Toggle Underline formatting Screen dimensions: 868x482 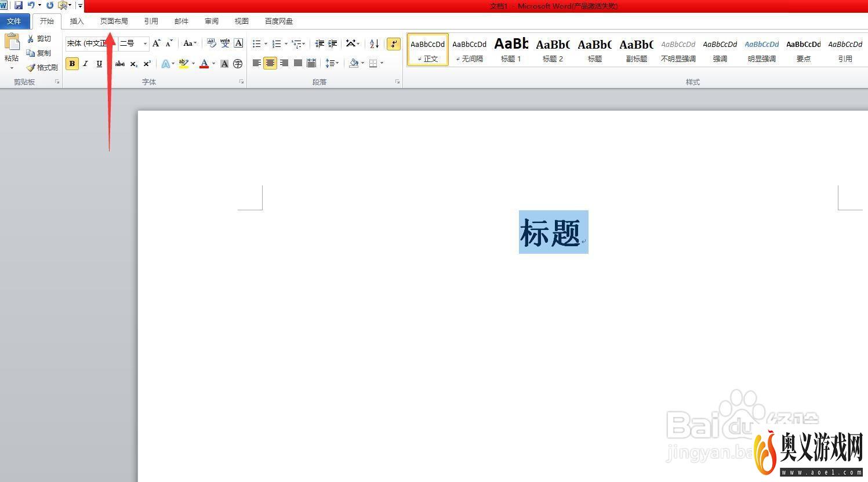(x=99, y=64)
